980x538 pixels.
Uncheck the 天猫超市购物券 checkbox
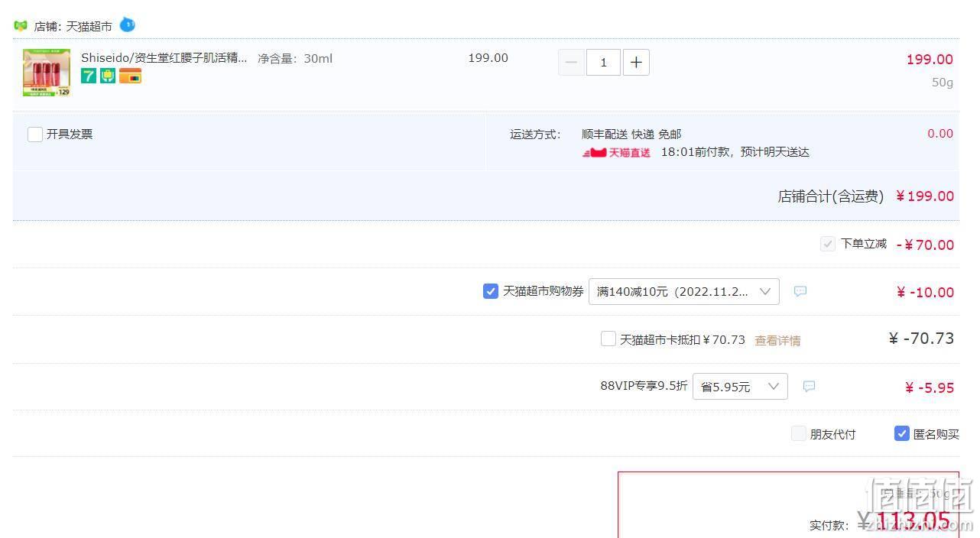coord(491,291)
